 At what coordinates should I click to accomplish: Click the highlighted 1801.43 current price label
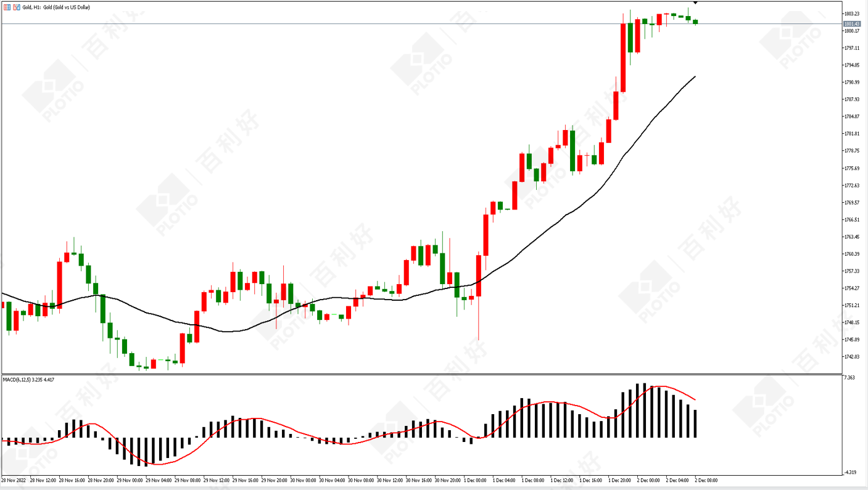point(852,24)
